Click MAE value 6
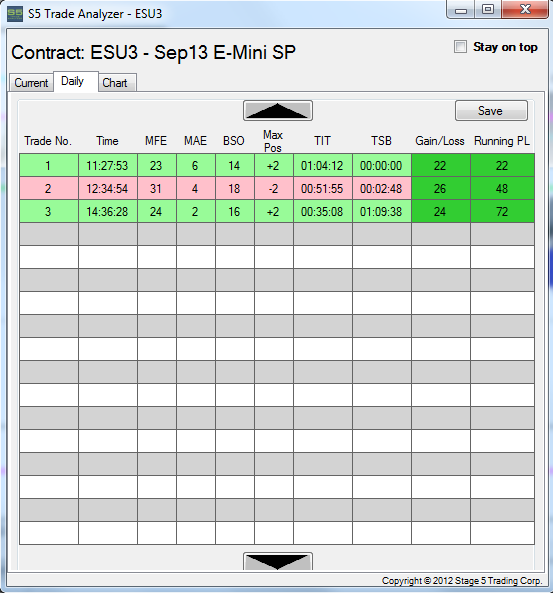This screenshot has width=553, height=593. point(196,165)
